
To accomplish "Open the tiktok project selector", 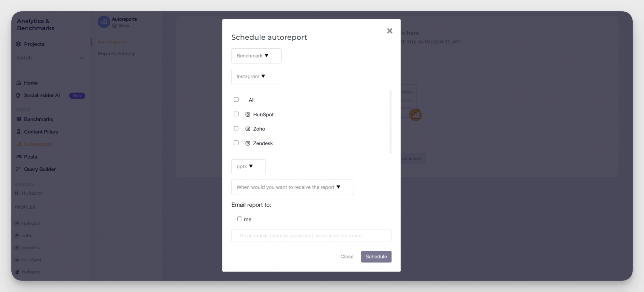I will click(50, 58).
